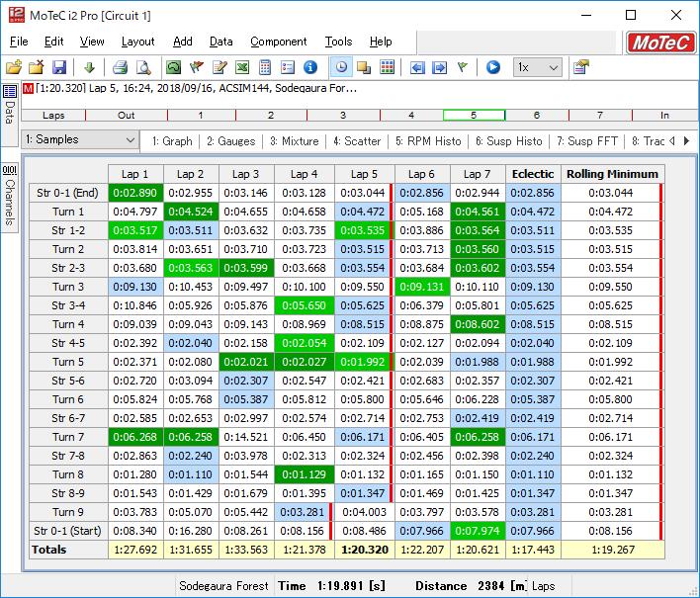This screenshot has height=598, width=700.
Task: Click the Turn 7 row label
Action: pos(68,437)
